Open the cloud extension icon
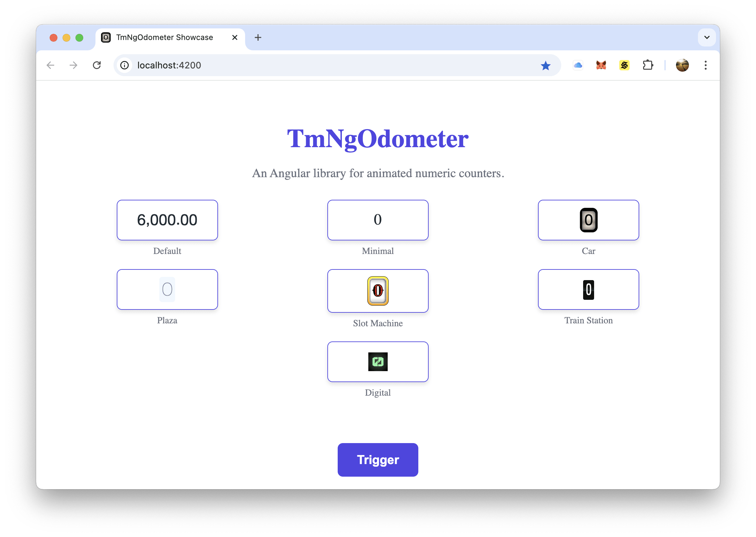 tap(578, 65)
